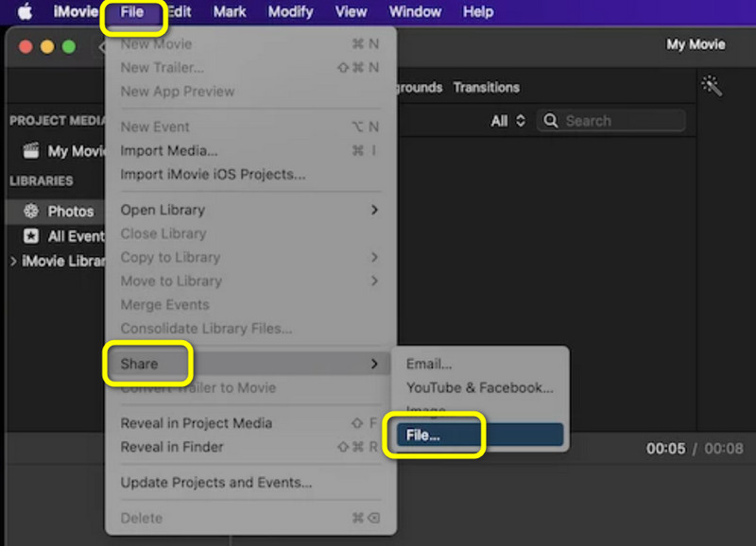756x546 pixels.
Task: Choose File from the Share submenu
Action: click(480, 435)
